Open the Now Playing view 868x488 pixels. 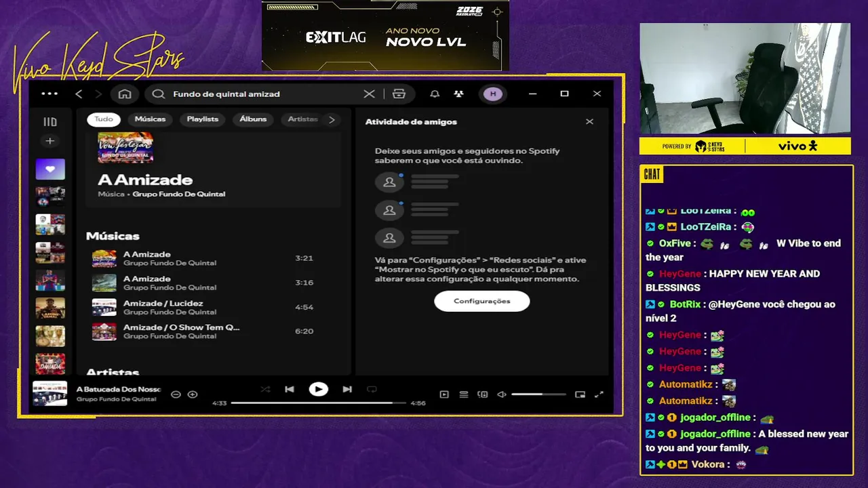tap(444, 394)
